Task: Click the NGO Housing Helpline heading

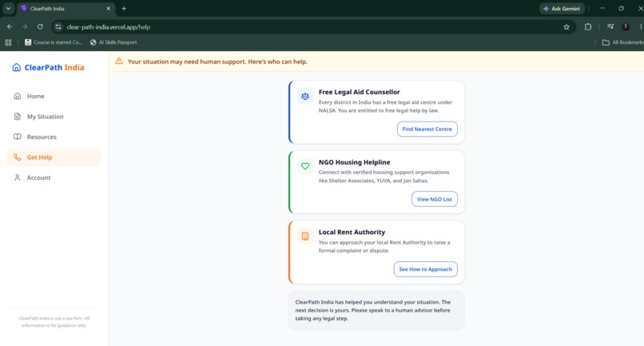Action: (x=355, y=162)
